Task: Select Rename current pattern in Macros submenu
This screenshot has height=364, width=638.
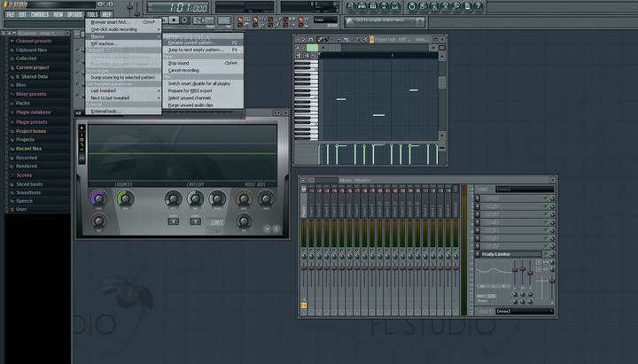Action: (x=191, y=43)
